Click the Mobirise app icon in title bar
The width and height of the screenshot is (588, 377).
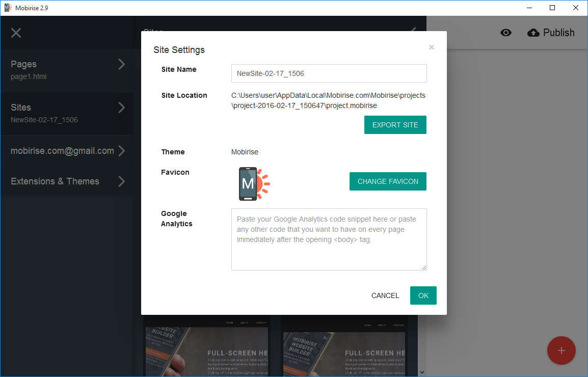[8, 8]
